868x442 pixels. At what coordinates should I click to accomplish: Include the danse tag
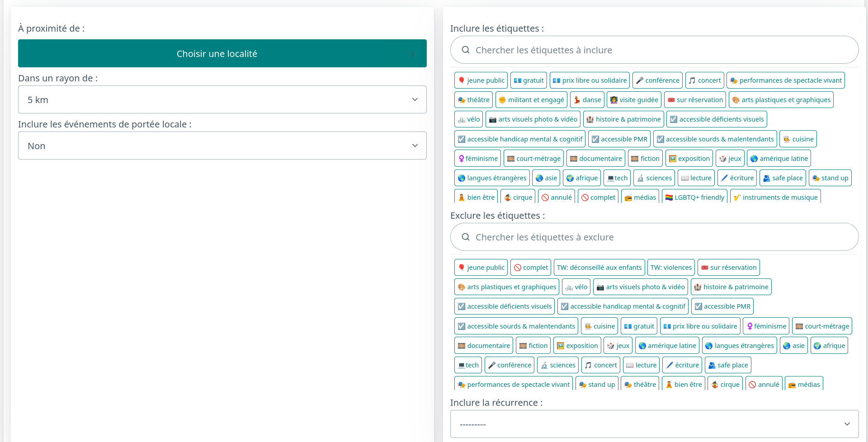click(587, 100)
